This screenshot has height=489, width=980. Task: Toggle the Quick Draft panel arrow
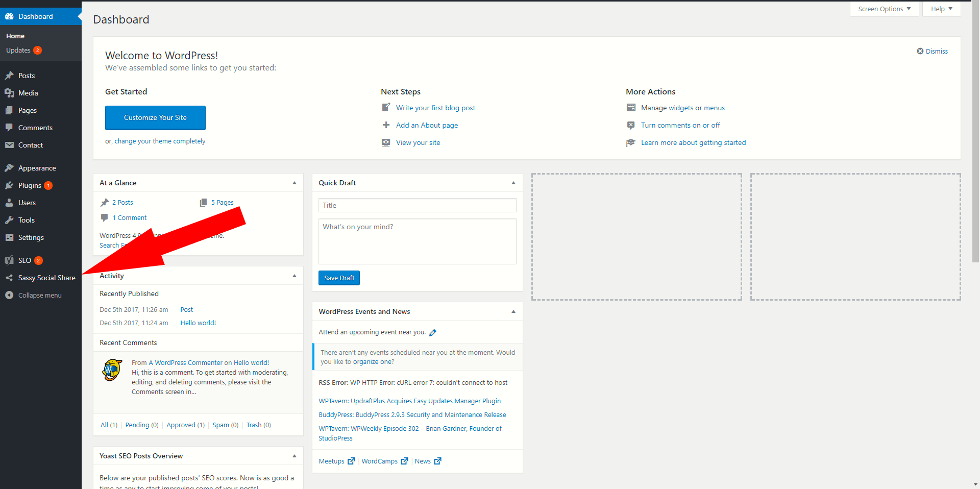click(x=513, y=183)
